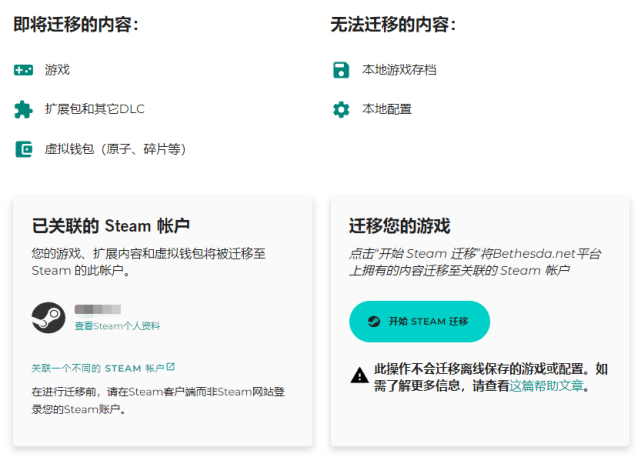Screen dimensions: 641x467
Task: Click the 此操作不会迁移离线保存 warning text
Action: click(491, 377)
